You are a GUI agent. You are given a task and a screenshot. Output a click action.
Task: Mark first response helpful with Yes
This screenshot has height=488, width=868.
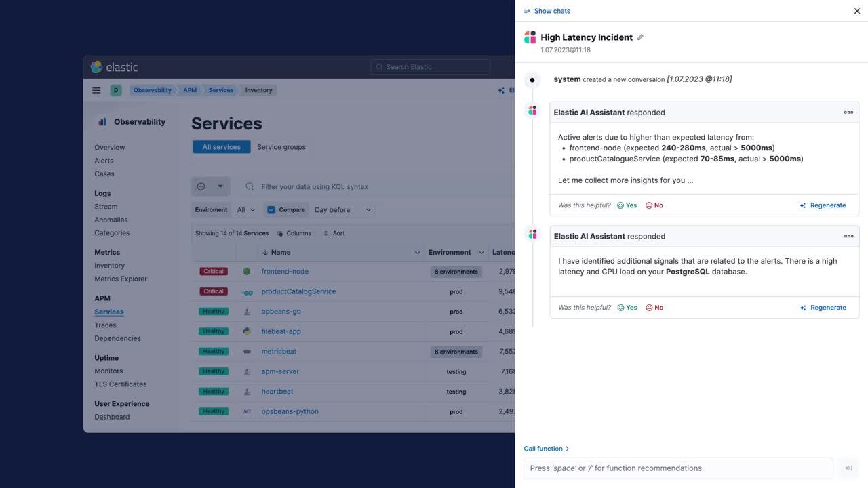click(627, 205)
